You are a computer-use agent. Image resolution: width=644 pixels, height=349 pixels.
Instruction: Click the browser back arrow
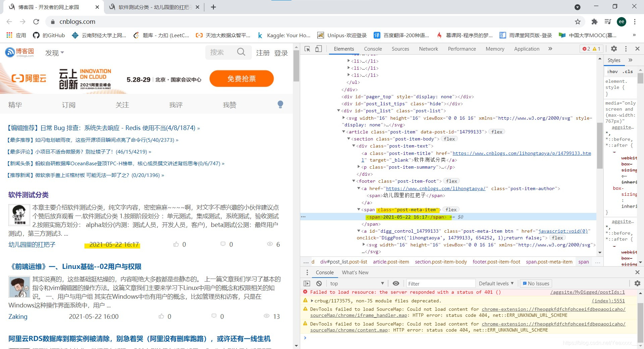(x=9, y=22)
